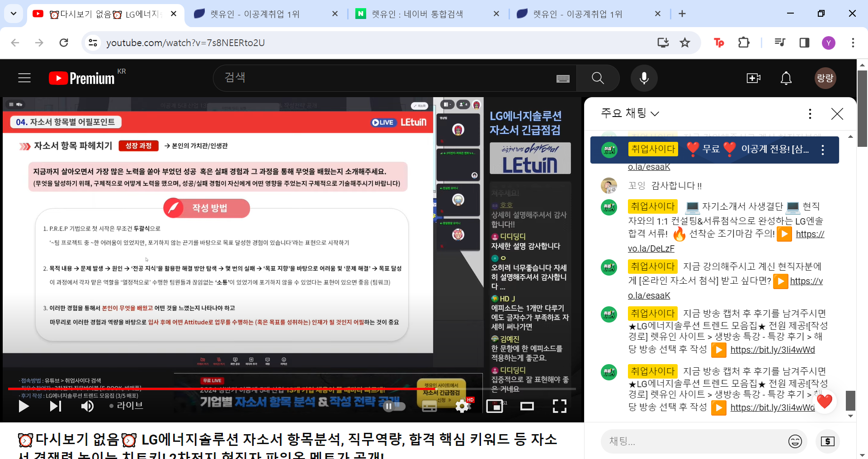Expand the 주요 채팅 chat mode dropdown

click(x=630, y=113)
